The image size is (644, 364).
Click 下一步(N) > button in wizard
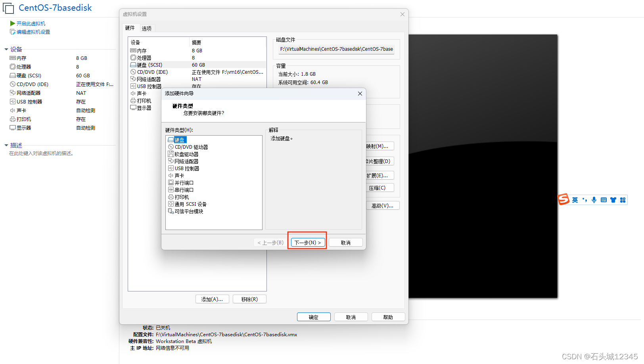[x=308, y=242]
